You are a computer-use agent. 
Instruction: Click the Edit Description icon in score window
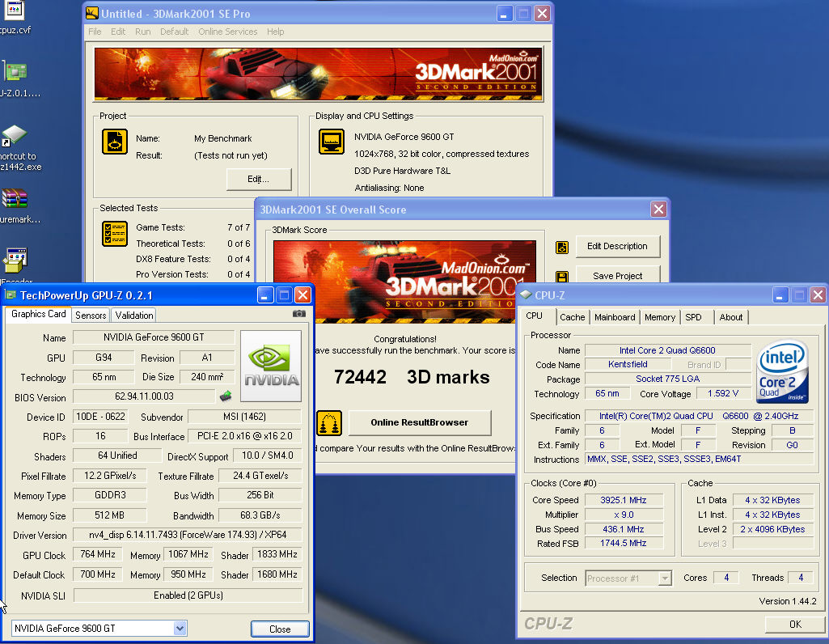[x=562, y=247]
